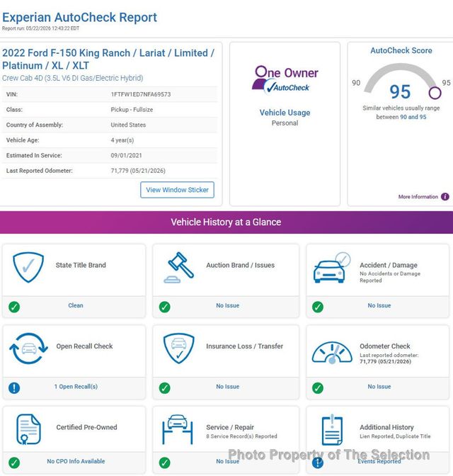Click green checkmark under Accident / Damage

coord(318,307)
